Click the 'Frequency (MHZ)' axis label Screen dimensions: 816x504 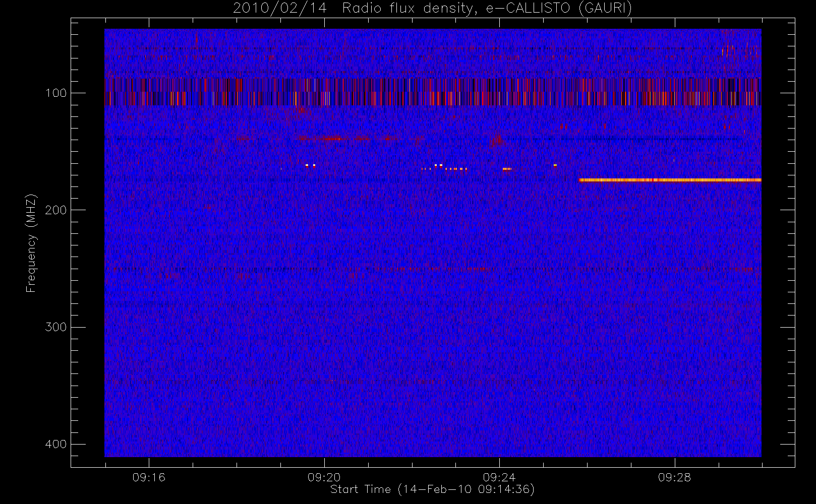31,243
